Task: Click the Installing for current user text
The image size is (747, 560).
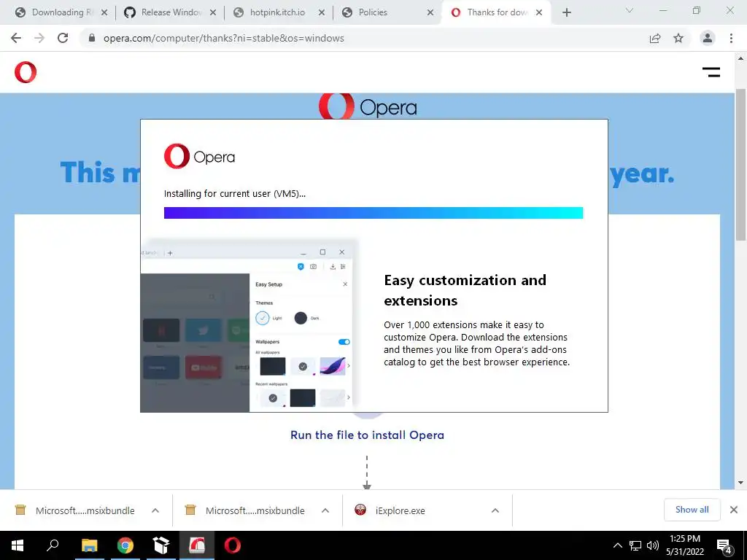Action: click(235, 194)
